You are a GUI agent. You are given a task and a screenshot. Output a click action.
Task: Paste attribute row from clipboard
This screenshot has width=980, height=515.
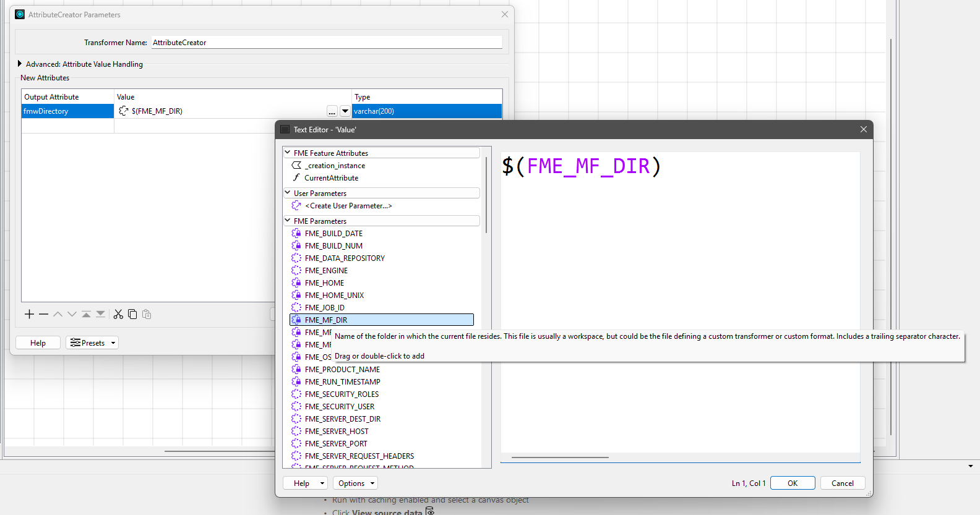click(147, 314)
